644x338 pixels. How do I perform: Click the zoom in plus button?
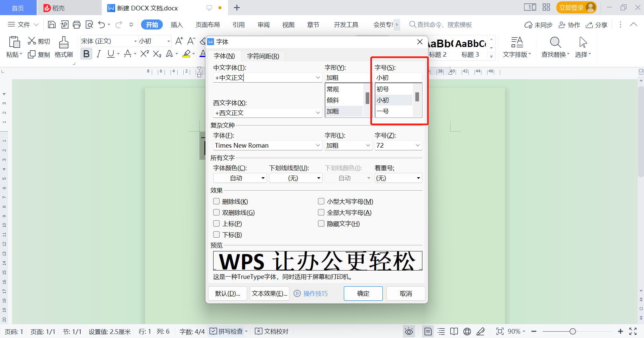(x=620, y=332)
